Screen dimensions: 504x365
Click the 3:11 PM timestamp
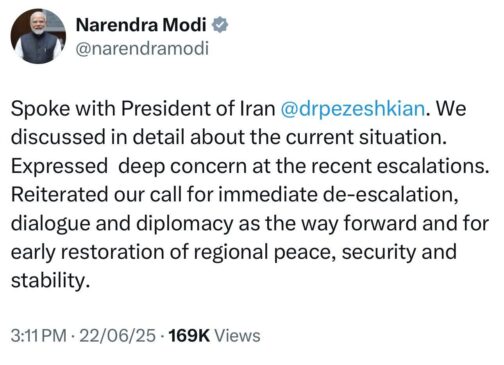tap(38, 336)
